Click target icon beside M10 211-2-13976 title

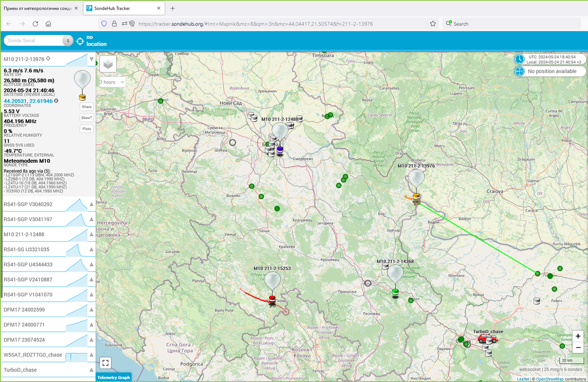coord(48,59)
